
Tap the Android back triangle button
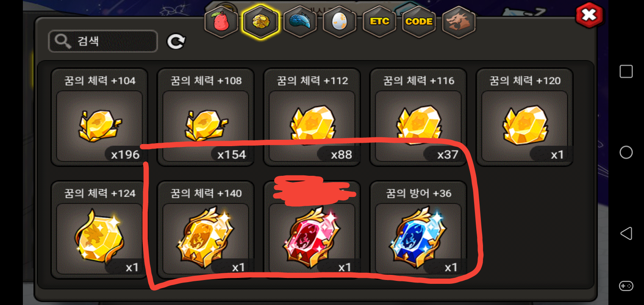(x=626, y=233)
